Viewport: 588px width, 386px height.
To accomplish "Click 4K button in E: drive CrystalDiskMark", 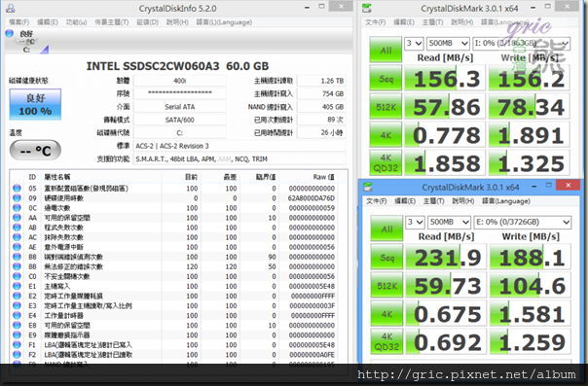I will [x=386, y=313].
